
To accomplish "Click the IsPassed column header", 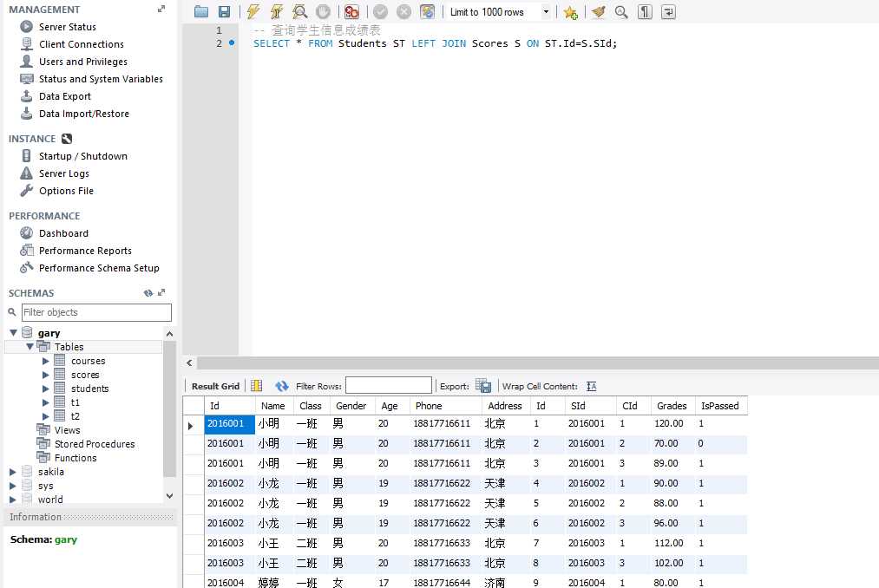I will [x=720, y=406].
